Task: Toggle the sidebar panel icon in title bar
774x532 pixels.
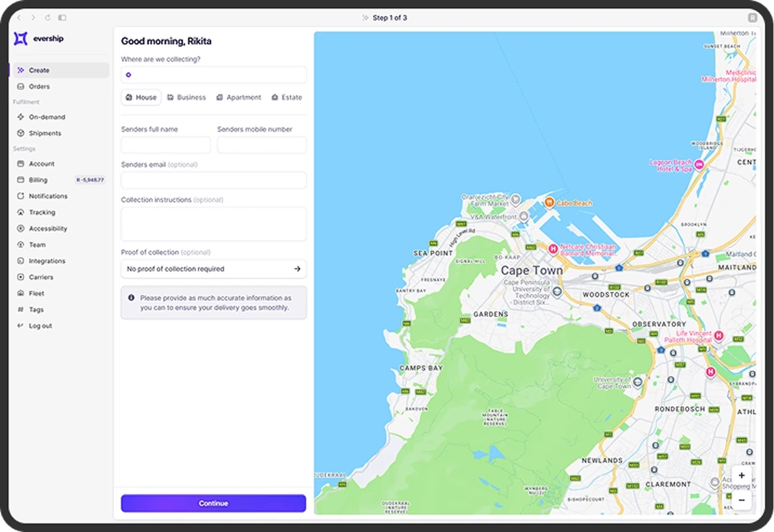Action: pyautogui.click(x=62, y=17)
